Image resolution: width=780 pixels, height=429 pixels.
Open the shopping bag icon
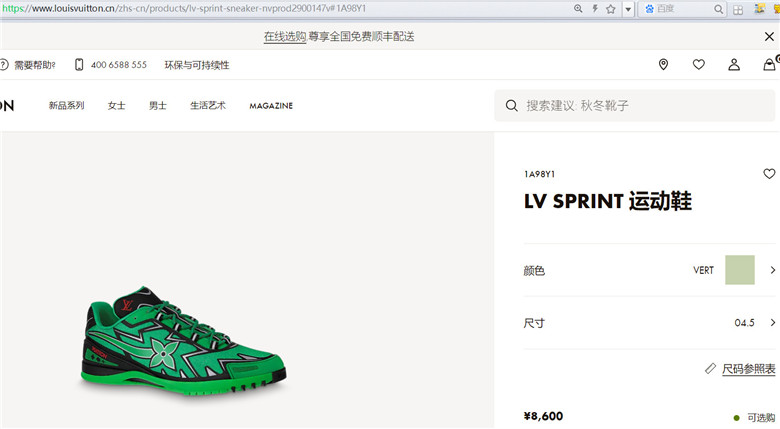coord(770,65)
